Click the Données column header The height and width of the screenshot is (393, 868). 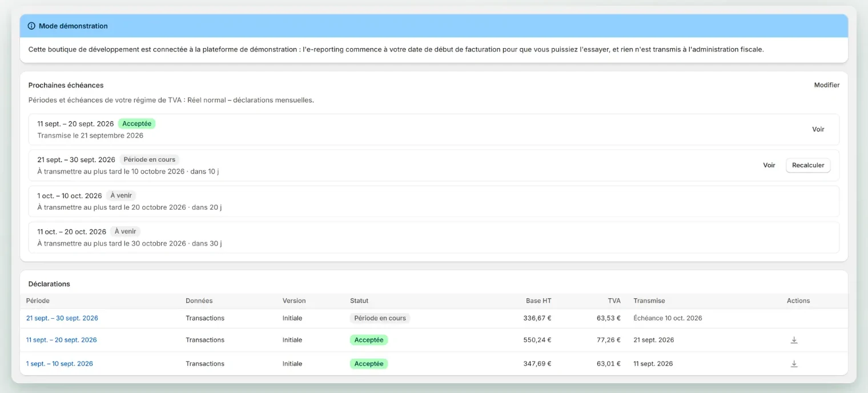pos(199,300)
